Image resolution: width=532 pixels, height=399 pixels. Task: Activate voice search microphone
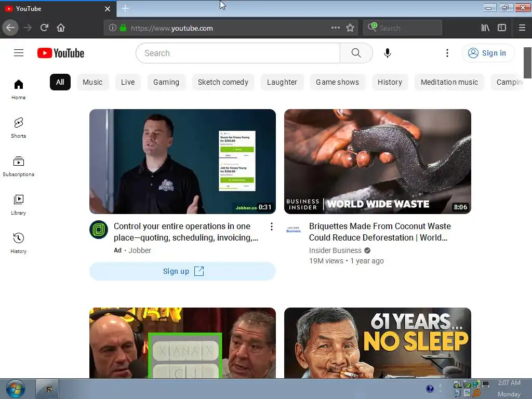pos(388,53)
